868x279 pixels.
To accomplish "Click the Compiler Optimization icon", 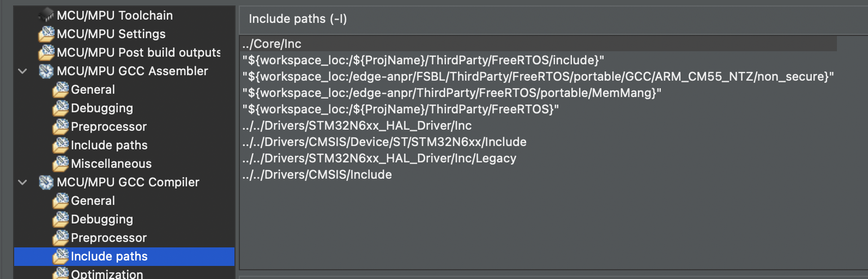I will (x=61, y=274).
